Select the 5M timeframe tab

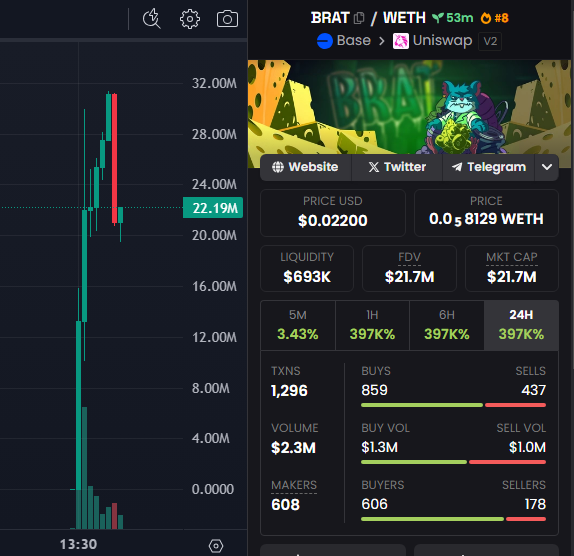pos(298,325)
